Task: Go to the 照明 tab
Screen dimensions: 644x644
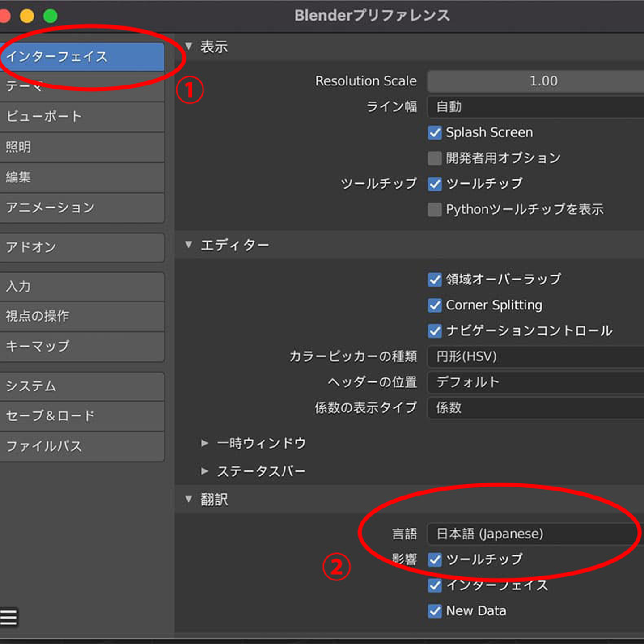Action: point(82,147)
